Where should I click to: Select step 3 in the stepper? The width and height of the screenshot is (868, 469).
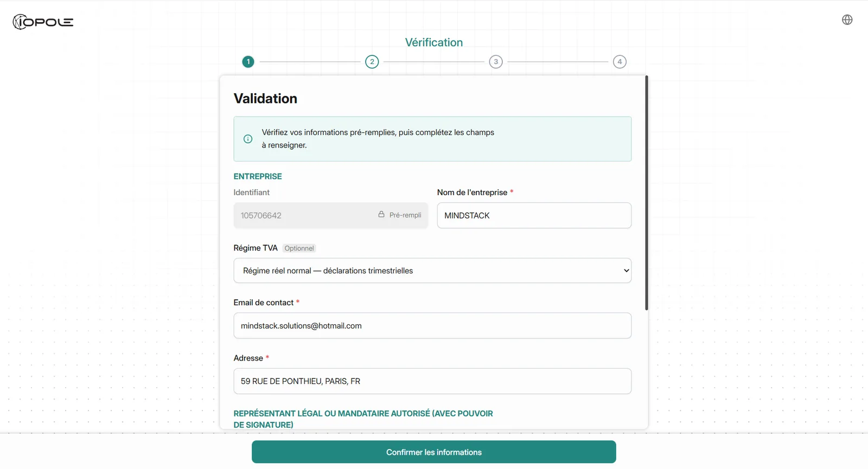(x=496, y=62)
